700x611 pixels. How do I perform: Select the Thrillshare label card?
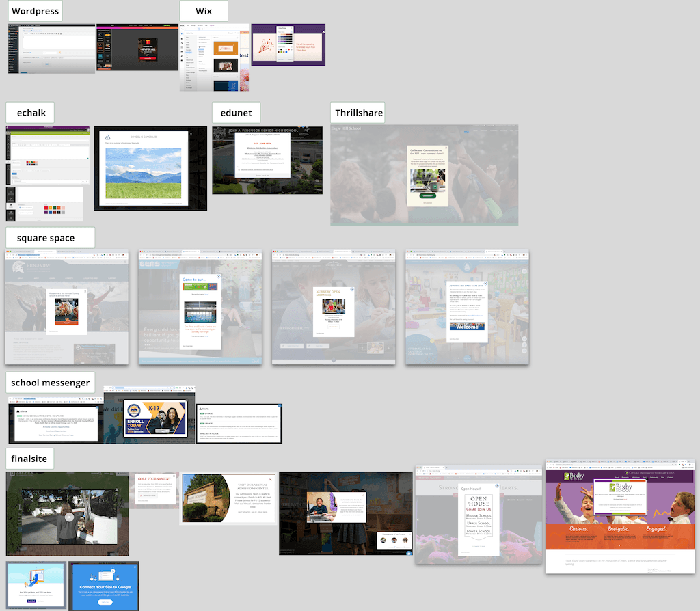[x=358, y=113]
